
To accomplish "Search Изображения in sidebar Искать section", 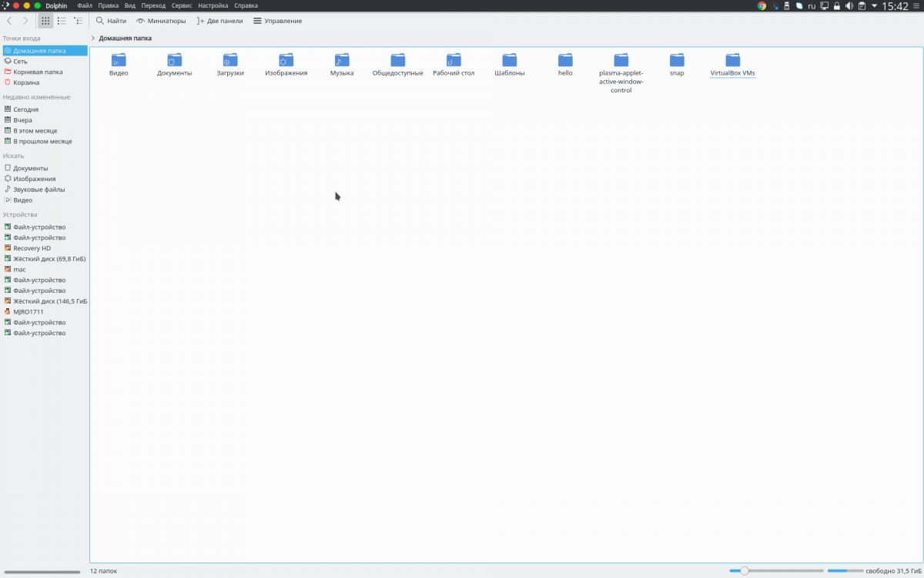I will [45, 179].
